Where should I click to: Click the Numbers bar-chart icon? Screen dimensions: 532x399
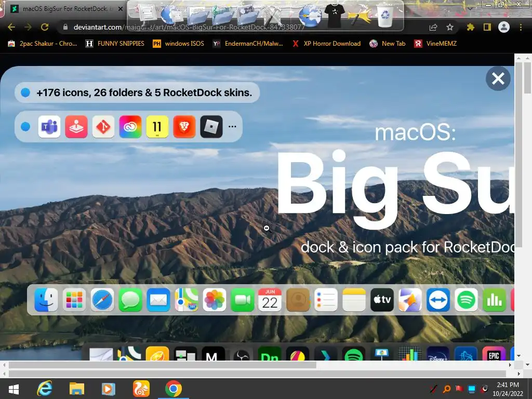tap(494, 300)
